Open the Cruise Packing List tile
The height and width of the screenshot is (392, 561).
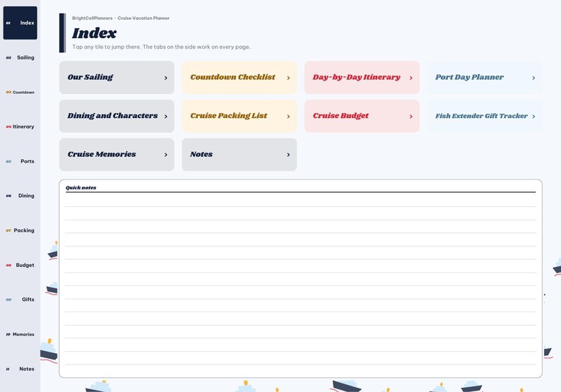tap(240, 116)
